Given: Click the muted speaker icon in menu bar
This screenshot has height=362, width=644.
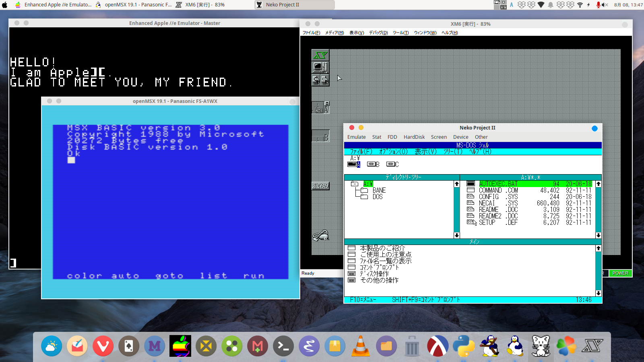Looking at the screenshot, I should tap(605, 5).
